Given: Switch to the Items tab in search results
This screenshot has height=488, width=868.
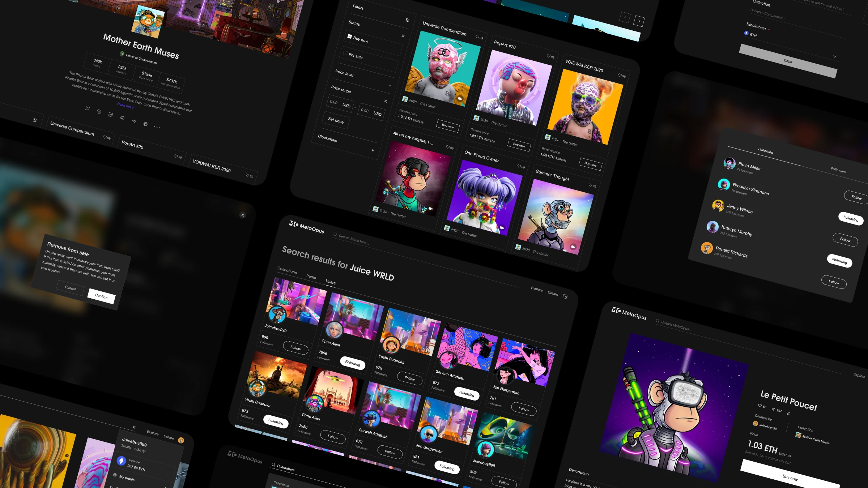Looking at the screenshot, I should [311, 277].
